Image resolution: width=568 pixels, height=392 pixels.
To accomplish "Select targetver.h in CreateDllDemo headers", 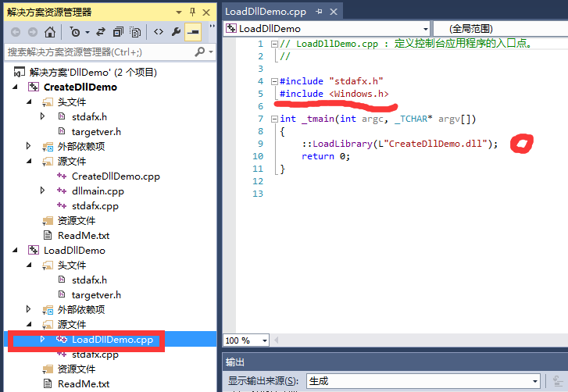I will click(x=96, y=132).
